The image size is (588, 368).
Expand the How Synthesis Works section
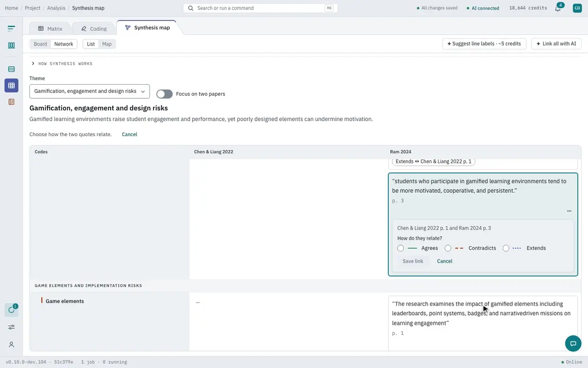[62, 63]
